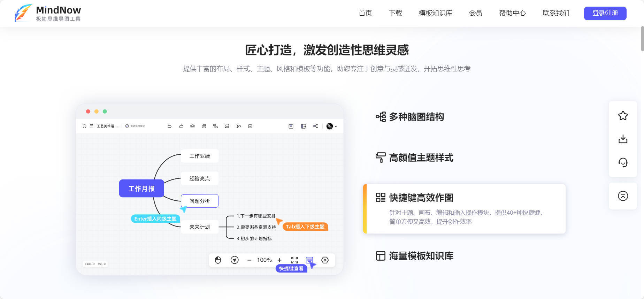The width and height of the screenshot is (644, 299).
Task: Click the back-to-top icon
Action: pos(623,196)
